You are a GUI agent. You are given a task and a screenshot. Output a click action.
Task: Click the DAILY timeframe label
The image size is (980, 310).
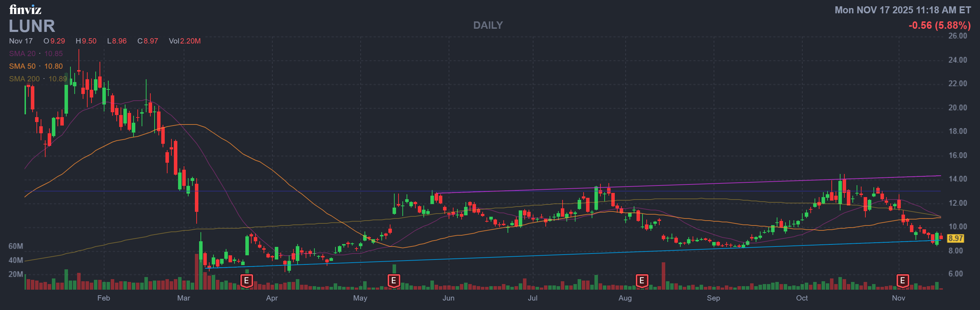[x=488, y=25]
